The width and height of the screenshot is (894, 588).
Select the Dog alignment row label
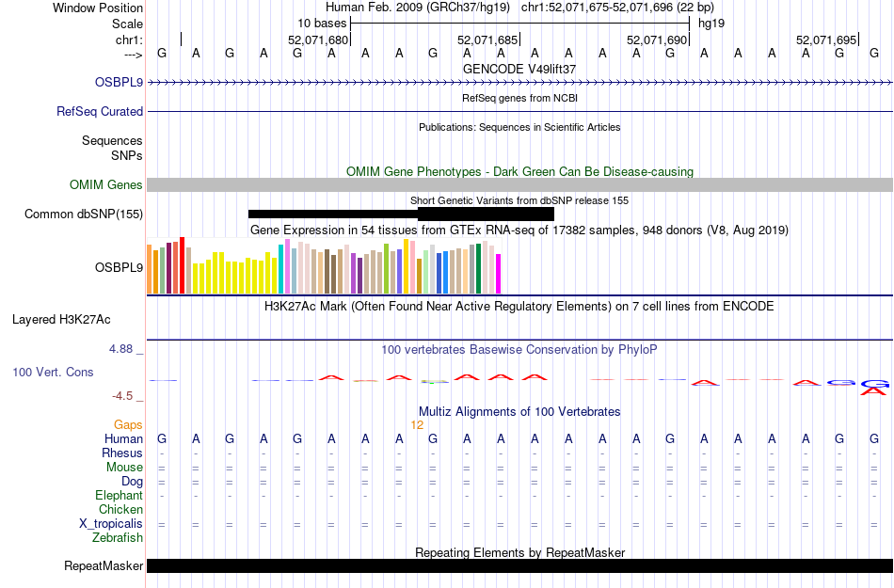(132, 481)
